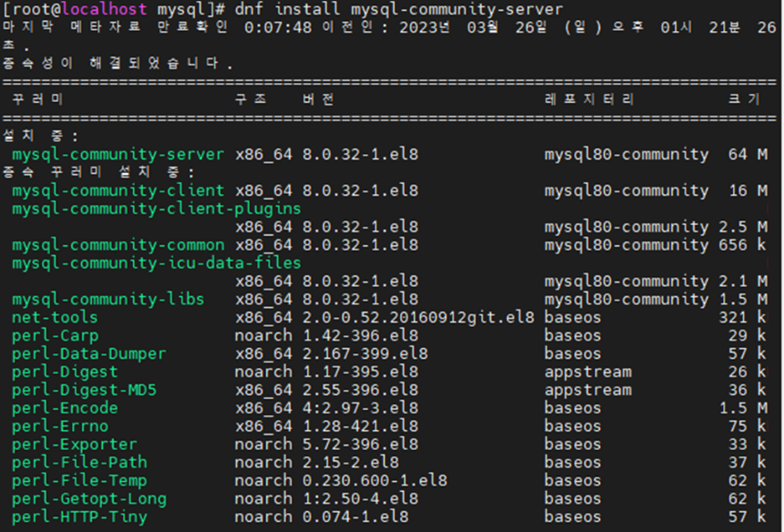Click the 29 k size of perl-Carp

pos(748,335)
